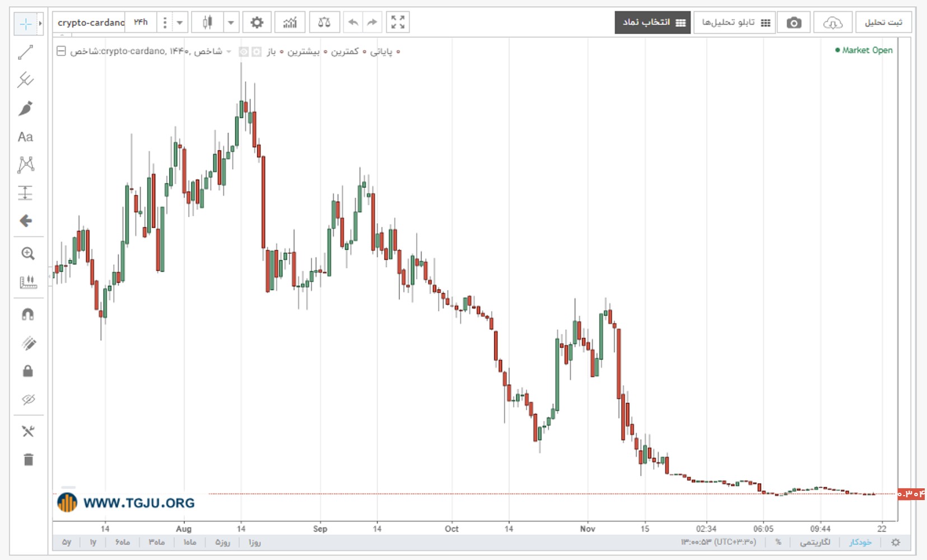Open the three-dots interval menu

165,22
